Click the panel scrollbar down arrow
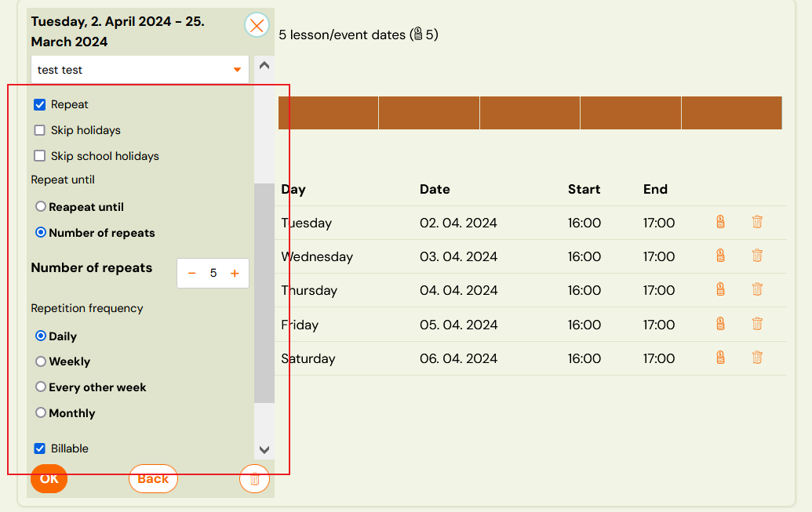Viewport: 812px width, 512px height. 264,449
